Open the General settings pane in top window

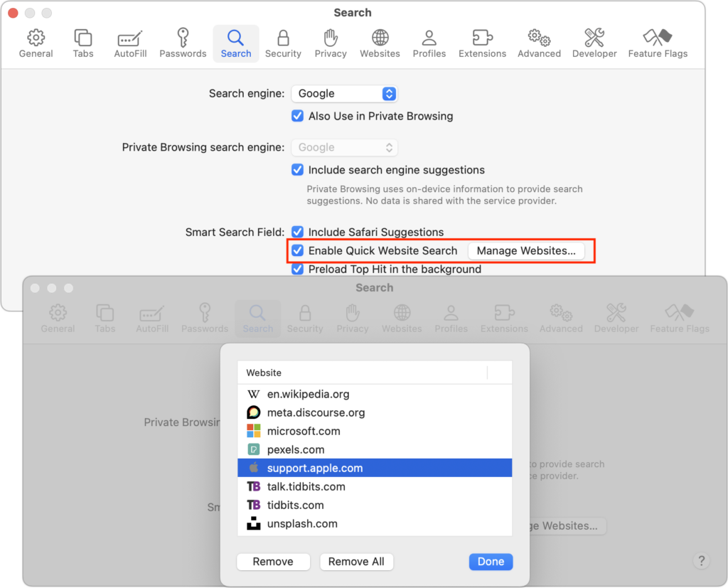[36, 43]
